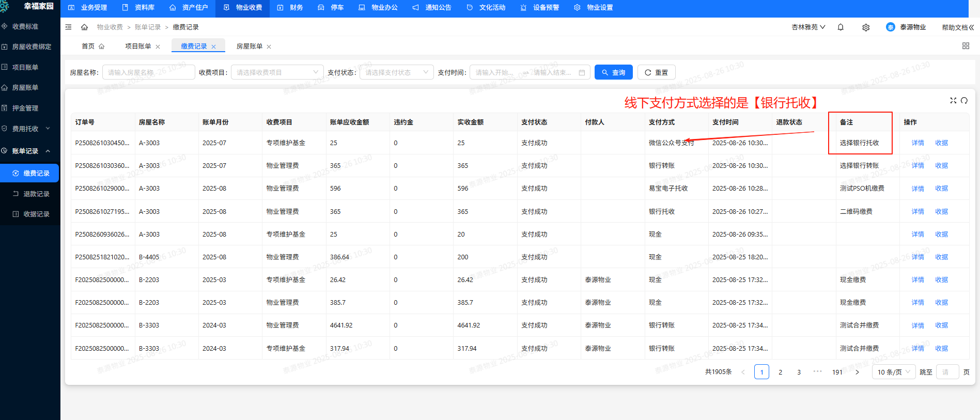
Task: Click the 查询 search button
Action: [x=614, y=72]
